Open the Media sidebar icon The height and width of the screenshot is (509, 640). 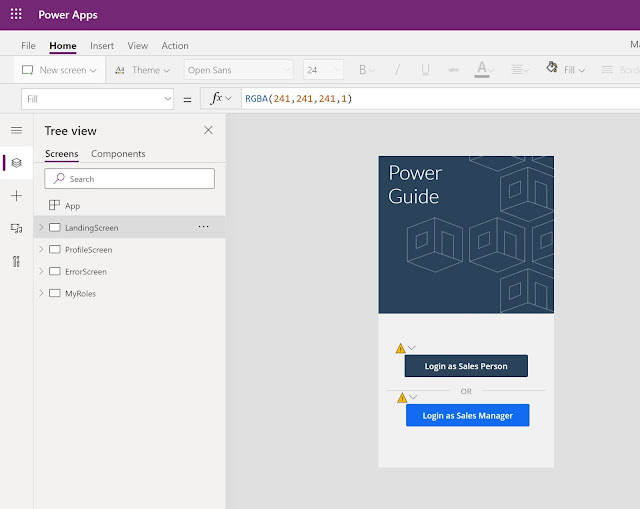16,229
